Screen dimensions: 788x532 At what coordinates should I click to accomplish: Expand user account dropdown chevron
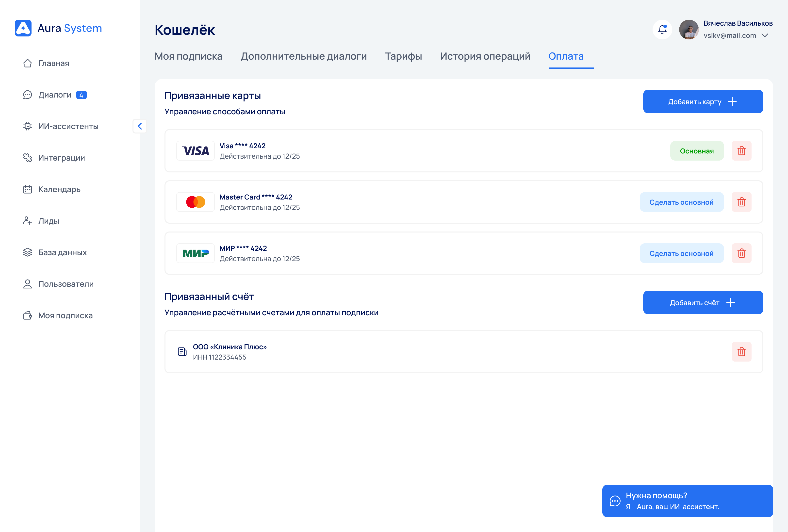pyautogui.click(x=765, y=36)
